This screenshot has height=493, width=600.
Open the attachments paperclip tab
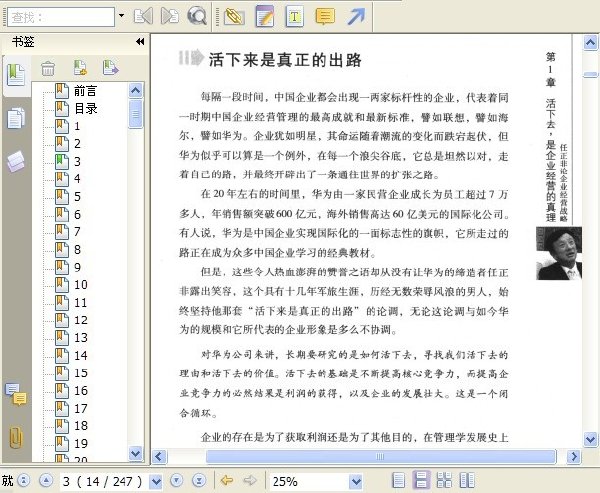pyautogui.click(x=16, y=437)
